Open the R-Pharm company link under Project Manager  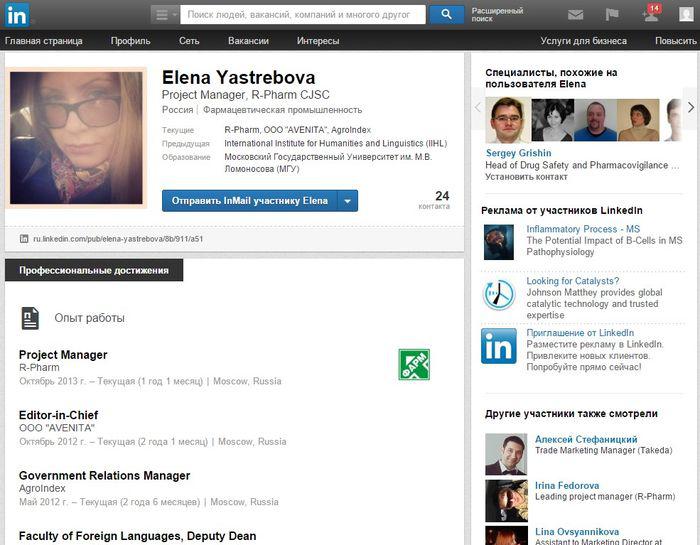pyautogui.click(x=39, y=367)
